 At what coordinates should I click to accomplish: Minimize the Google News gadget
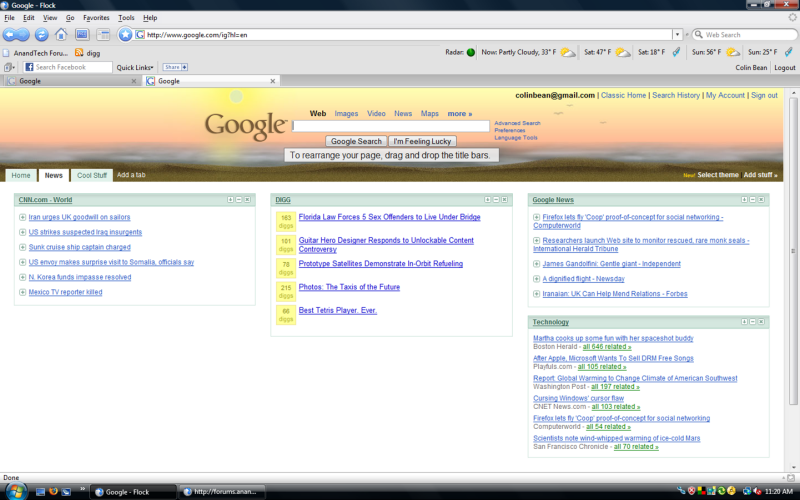[x=753, y=199]
